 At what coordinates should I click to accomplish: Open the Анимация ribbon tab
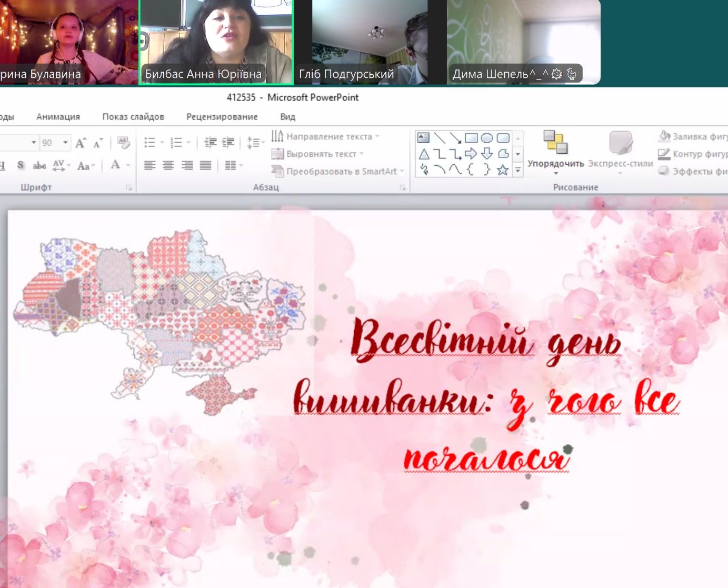[58, 116]
